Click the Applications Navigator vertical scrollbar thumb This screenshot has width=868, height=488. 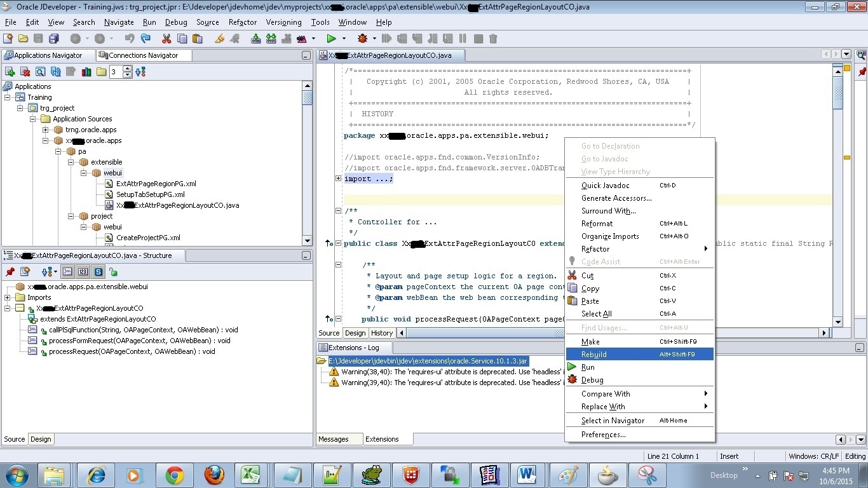[308, 97]
